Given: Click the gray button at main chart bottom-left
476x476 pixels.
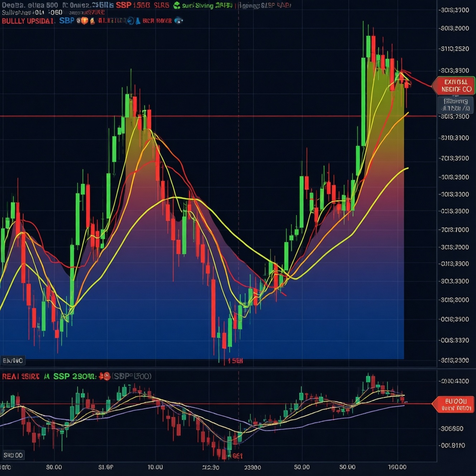Looking at the screenshot, I should 13,361.
